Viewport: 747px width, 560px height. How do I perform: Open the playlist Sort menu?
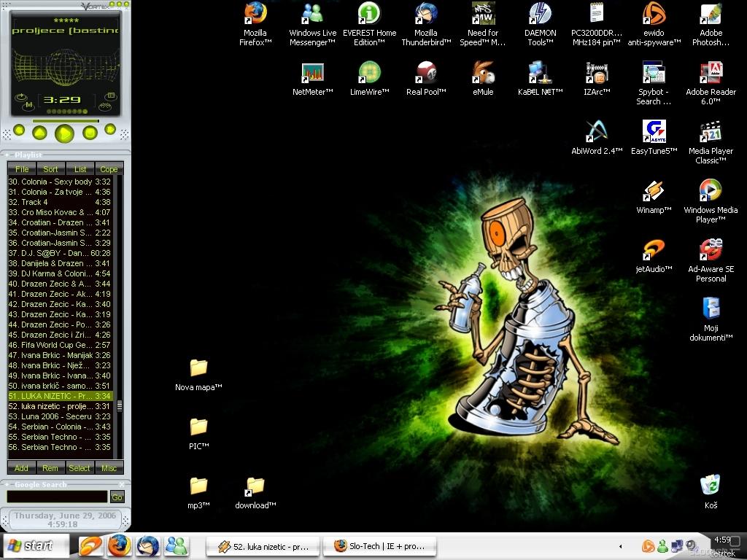(50, 169)
